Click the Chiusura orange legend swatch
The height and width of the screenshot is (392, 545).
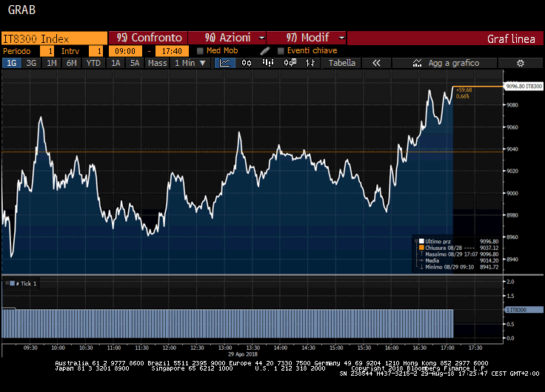pos(421,249)
